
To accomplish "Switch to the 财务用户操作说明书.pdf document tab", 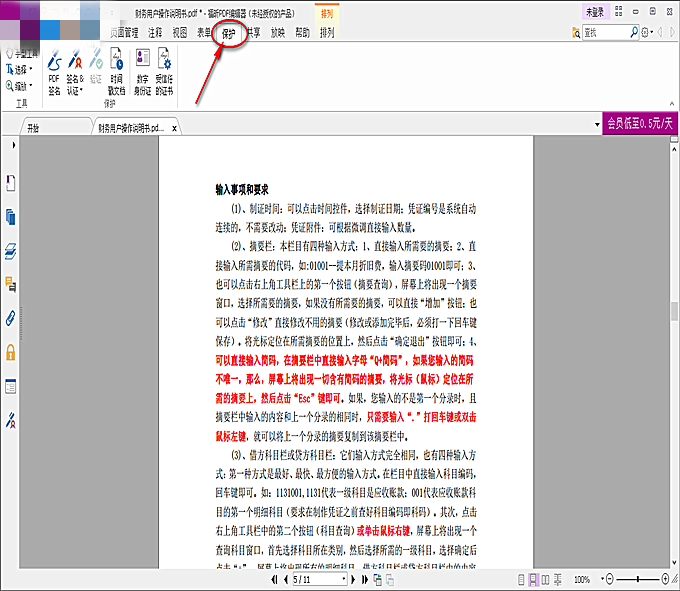I will click(129, 128).
